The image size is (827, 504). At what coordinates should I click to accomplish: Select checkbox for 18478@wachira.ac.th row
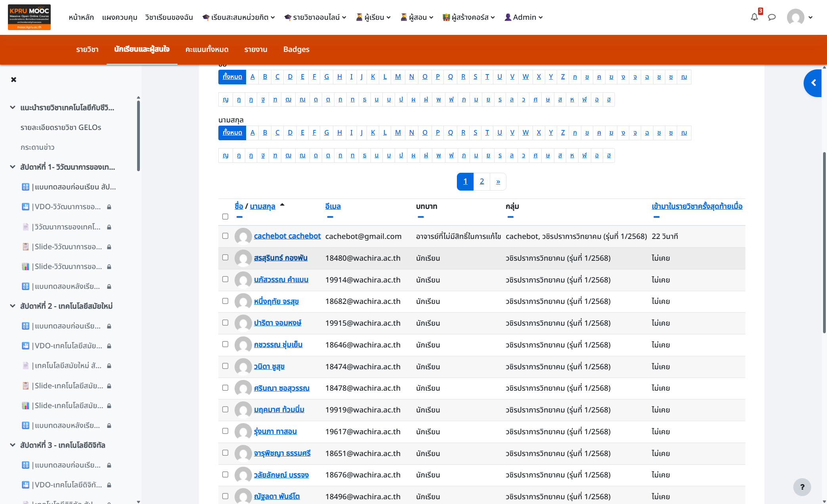(x=225, y=388)
